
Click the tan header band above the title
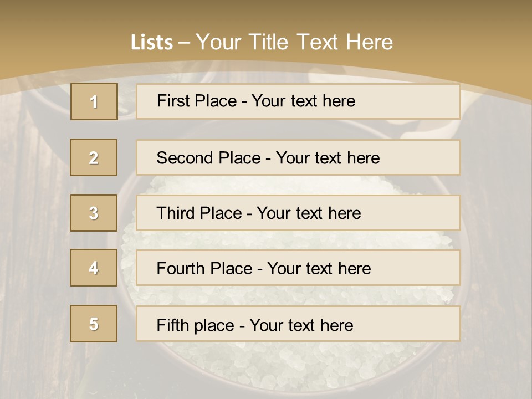click(266, 14)
